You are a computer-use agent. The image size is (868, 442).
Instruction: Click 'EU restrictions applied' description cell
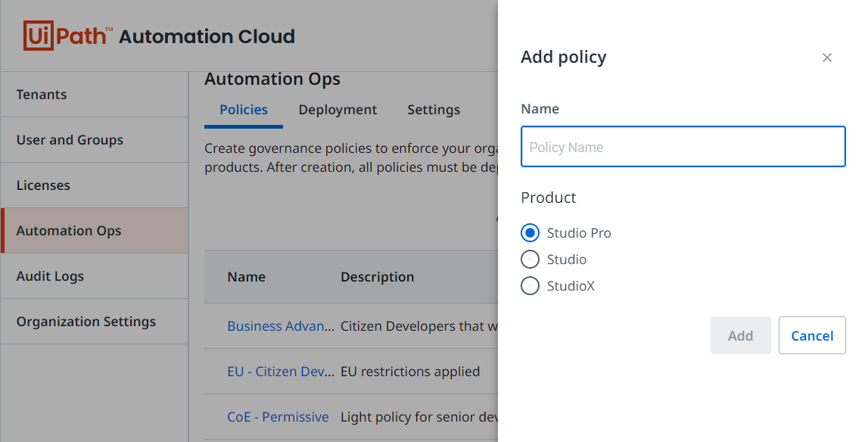pyautogui.click(x=410, y=371)
